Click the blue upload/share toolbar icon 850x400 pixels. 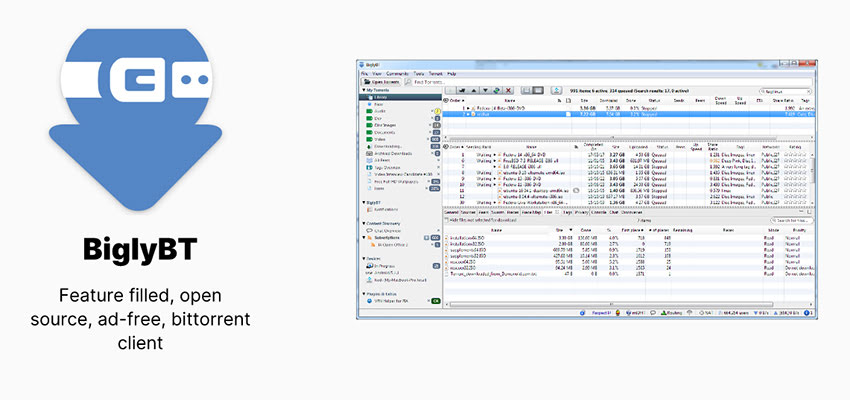click(557, 91)
